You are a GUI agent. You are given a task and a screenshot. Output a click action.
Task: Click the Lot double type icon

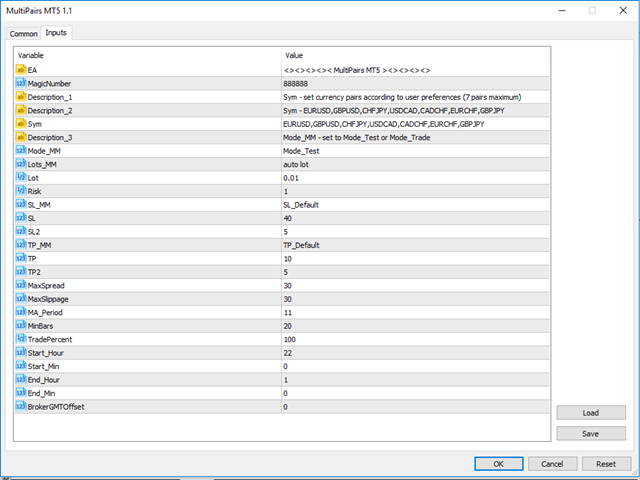pyautogui.click(x=20, y=177)
